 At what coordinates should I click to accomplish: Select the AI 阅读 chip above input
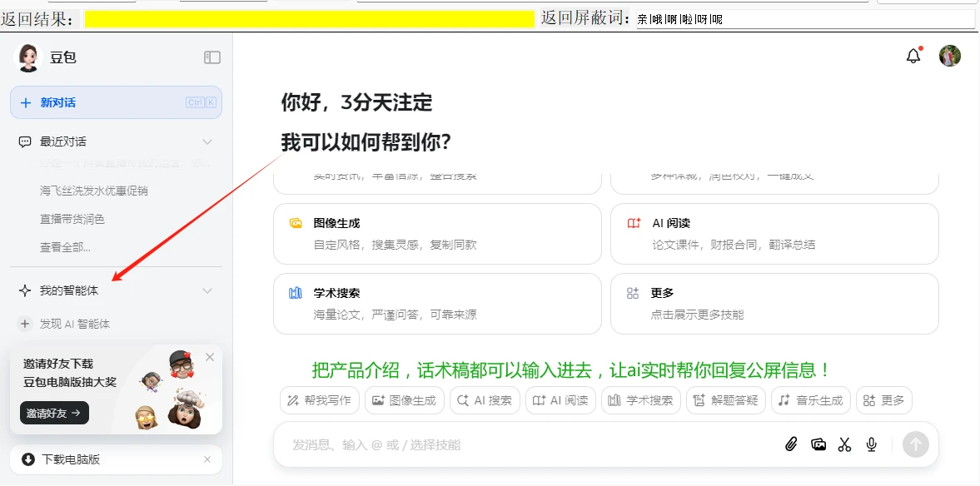(560, 400)
